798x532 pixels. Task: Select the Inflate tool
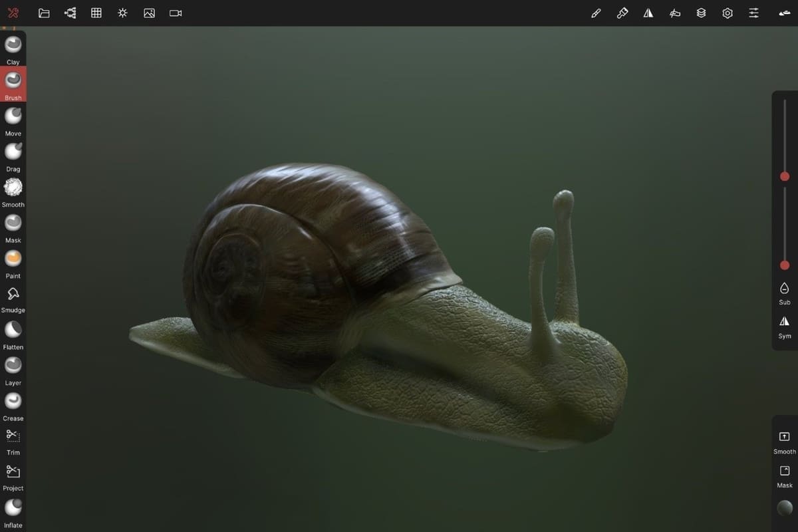click(x=13, y=513)
